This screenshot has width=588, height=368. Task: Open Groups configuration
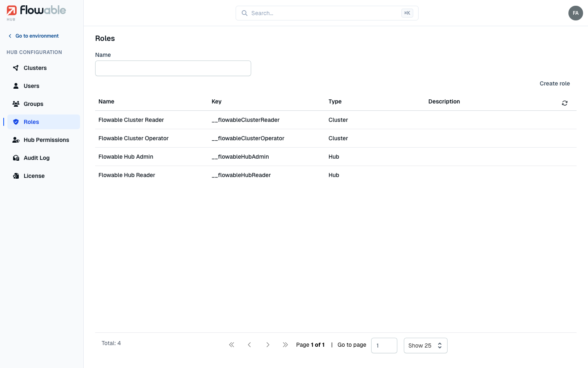coord(44,104)
